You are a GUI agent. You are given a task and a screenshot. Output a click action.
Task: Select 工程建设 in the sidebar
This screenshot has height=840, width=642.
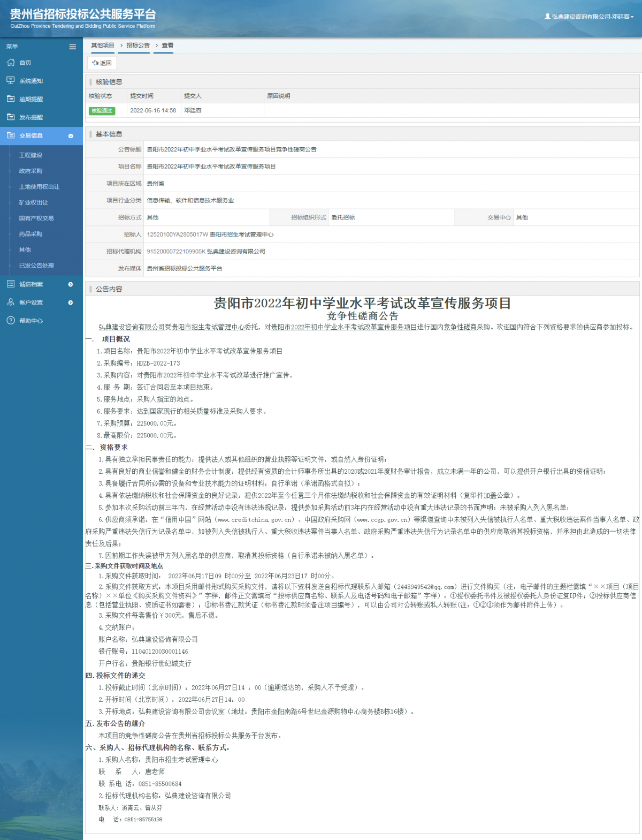tap(30, 155)
